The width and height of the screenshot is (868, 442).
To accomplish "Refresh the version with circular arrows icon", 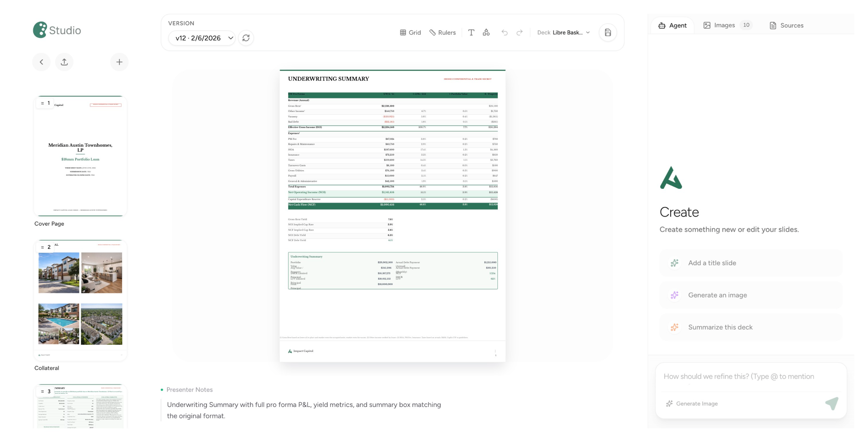I will point(246,38).
